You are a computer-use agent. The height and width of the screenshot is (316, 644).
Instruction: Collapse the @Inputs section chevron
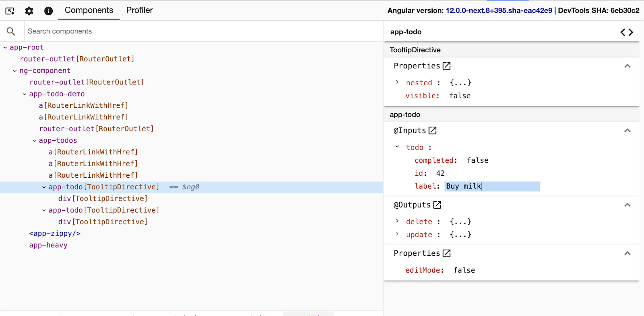pos(627,131)
